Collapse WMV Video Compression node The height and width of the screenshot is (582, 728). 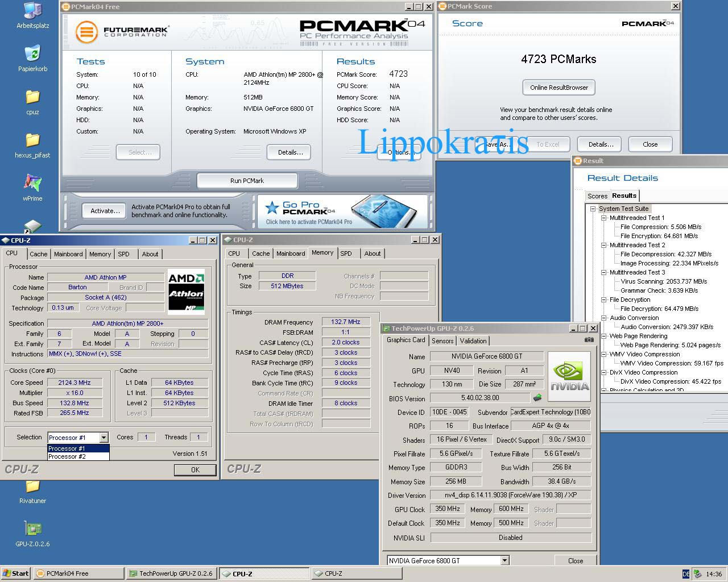click(x=604, y=354)
